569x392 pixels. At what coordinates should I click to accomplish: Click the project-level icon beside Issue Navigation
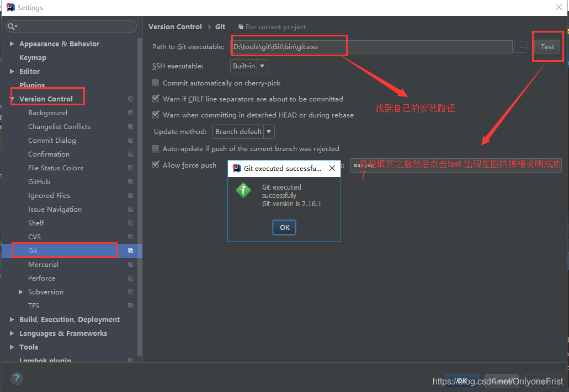[131, 210]
